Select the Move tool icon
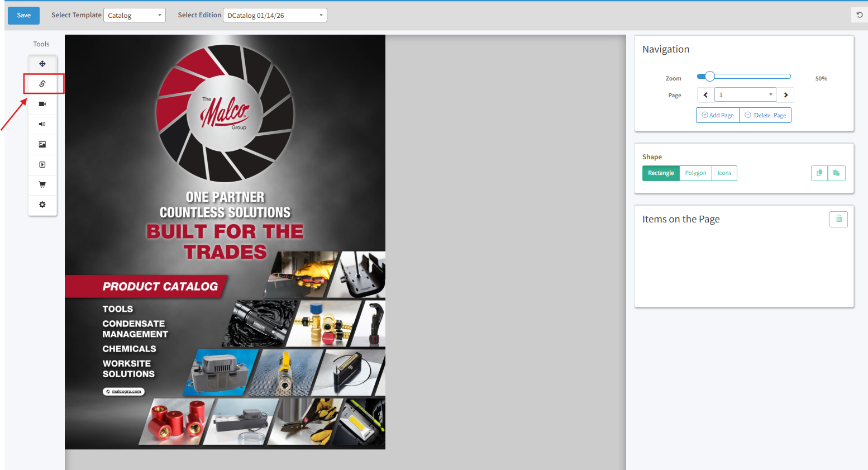The width and height of the screenshot is (868, 470). click(42, 64)
